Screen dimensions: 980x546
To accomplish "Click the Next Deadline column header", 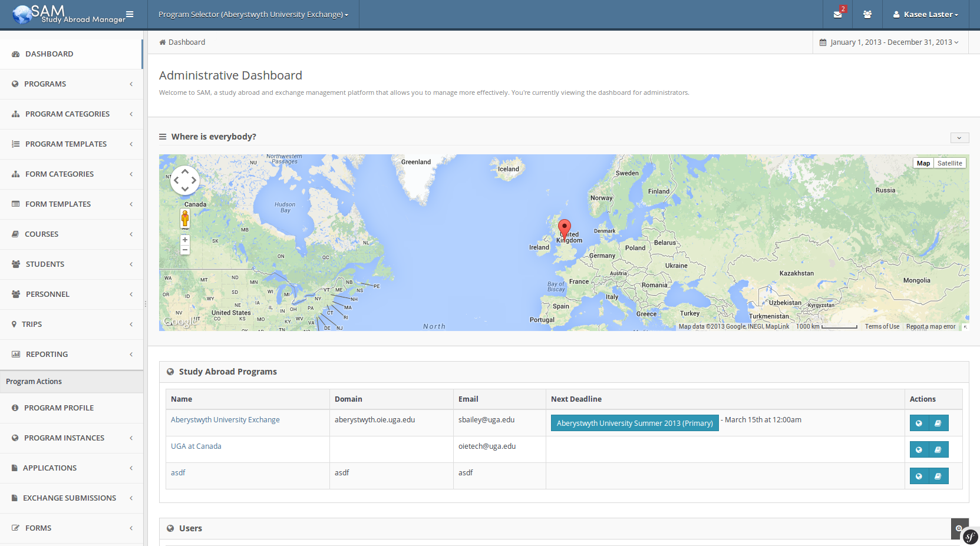I will (725, 399).
